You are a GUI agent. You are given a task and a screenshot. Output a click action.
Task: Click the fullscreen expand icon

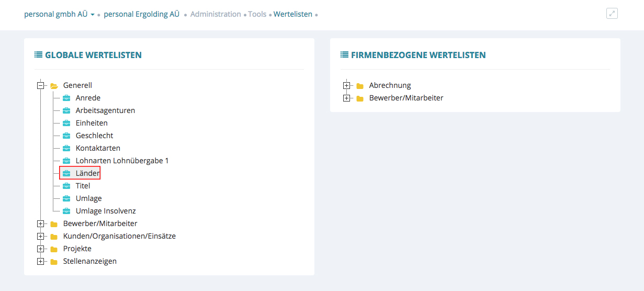tap(612, 14)
